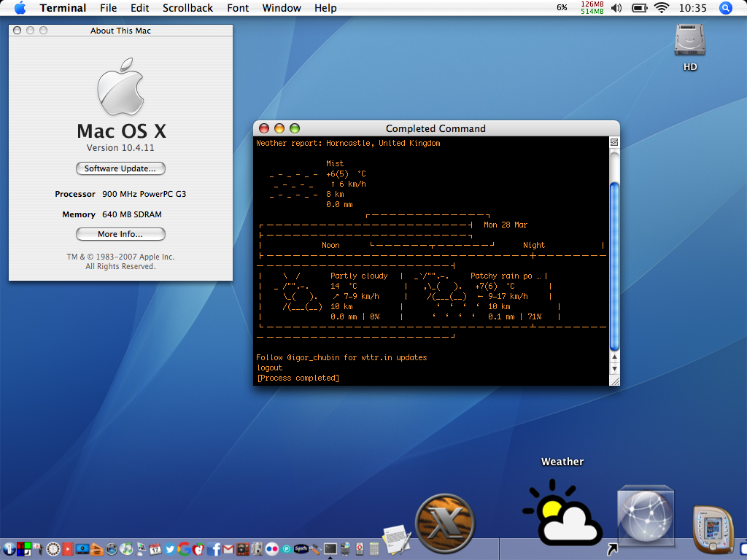
Task: Click the scroll down arrow in the Terminal window
Action: (x=614, y=367)
